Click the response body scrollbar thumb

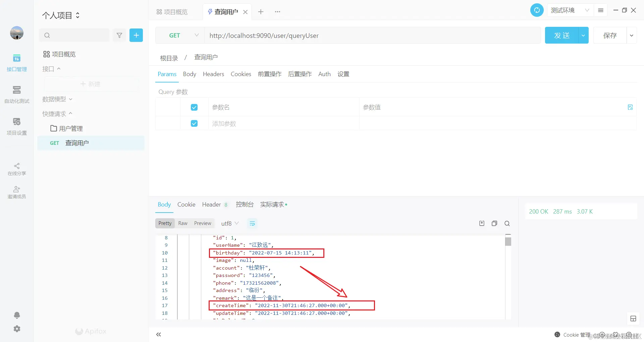coord(508,241)
